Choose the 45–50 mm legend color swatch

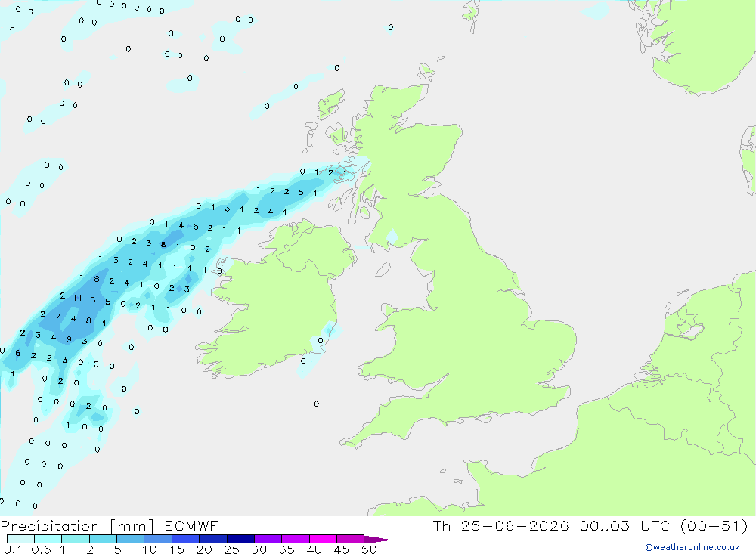[350, 539]
